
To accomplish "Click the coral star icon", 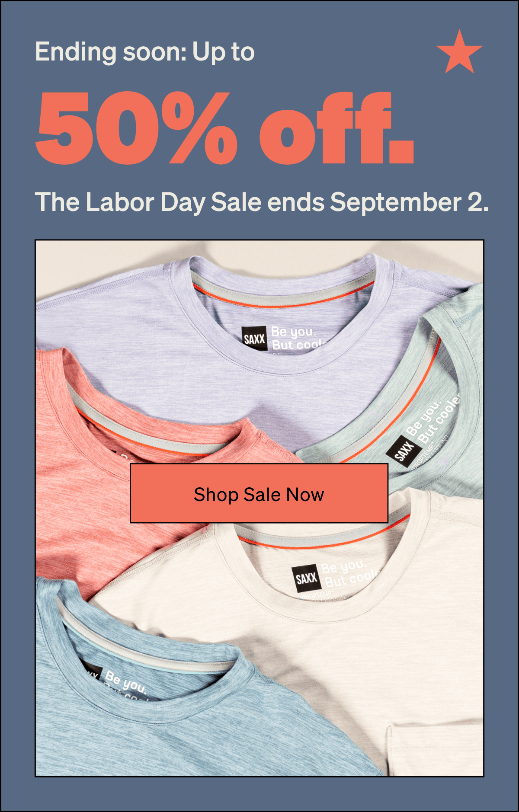I will (x=459, y=52).
